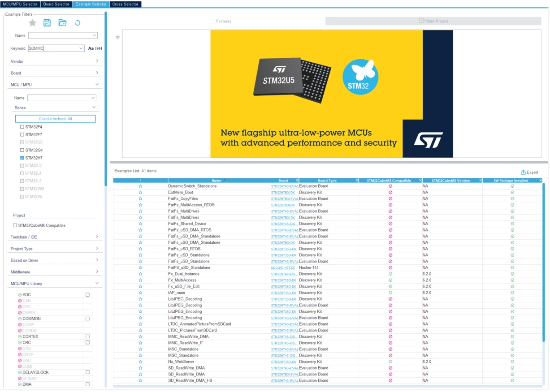Star the IAP_main example
550x392 pixels.
point(140,293)
